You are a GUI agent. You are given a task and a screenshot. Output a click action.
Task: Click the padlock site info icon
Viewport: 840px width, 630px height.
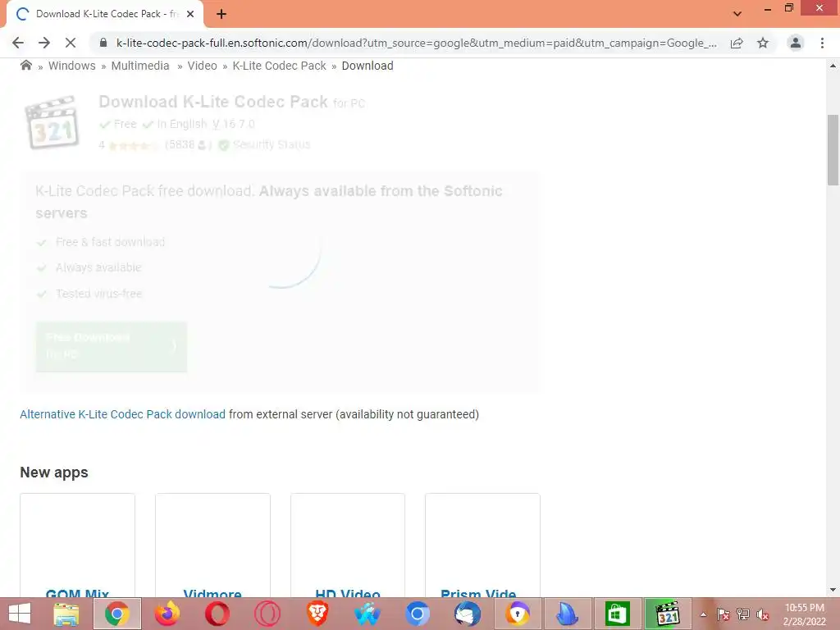(x=103, y=43)
